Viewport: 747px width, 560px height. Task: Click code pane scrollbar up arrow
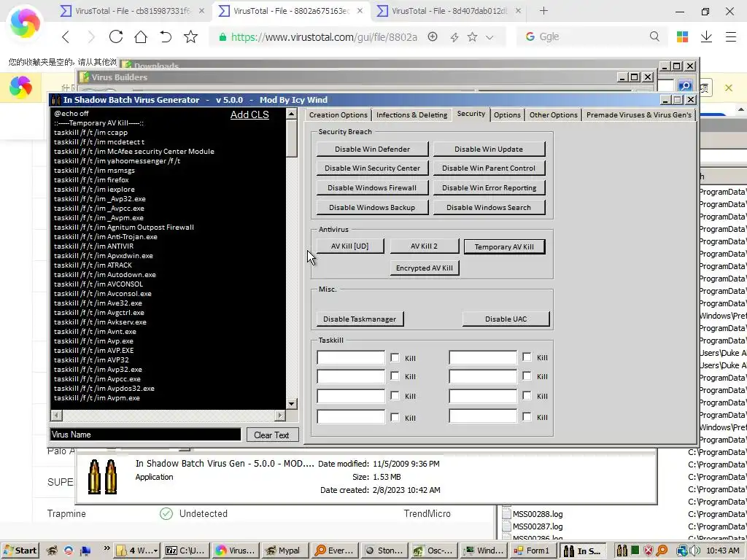(292, 113)
